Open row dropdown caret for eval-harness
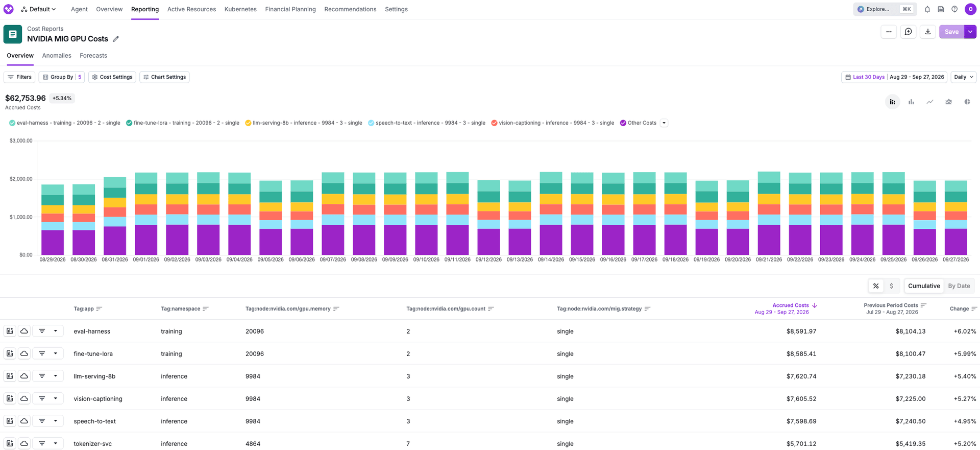Screen dimensions: 980x450 (x=56, y=331)
